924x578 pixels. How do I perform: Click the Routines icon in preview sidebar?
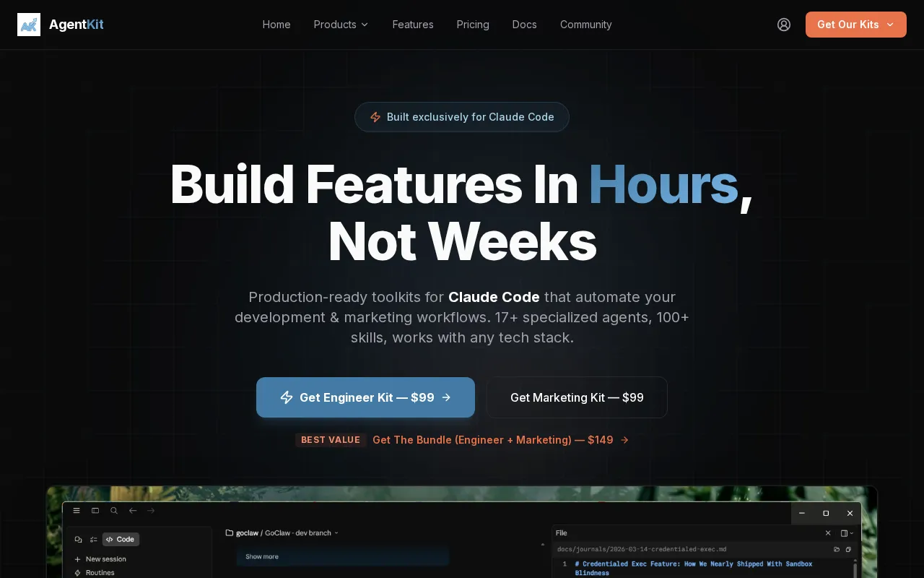coord(78,572)
